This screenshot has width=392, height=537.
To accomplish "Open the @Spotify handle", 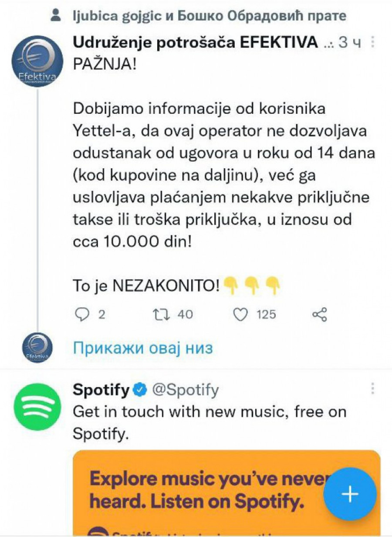I will 185,390.
